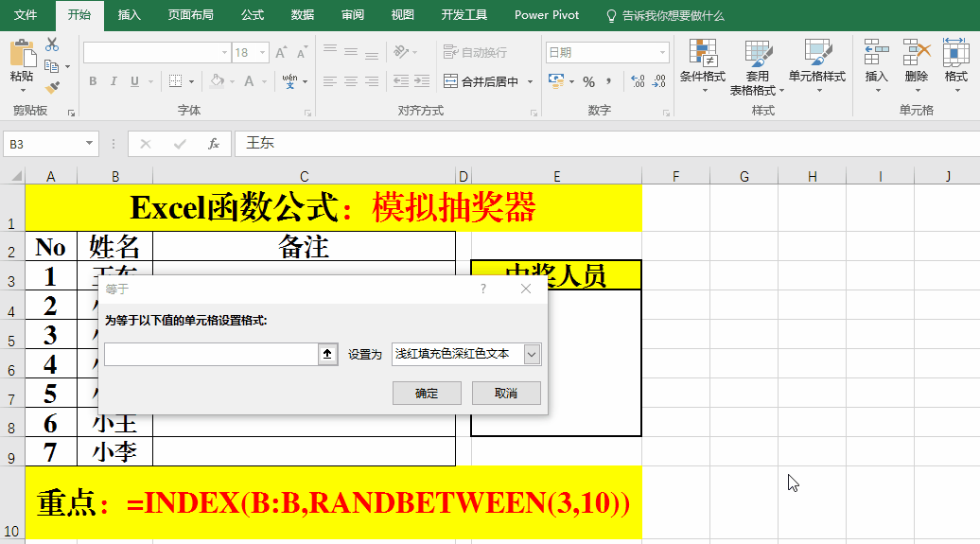
Task: Expand the Name Box dropdown arrow
Action: point(89,144)
